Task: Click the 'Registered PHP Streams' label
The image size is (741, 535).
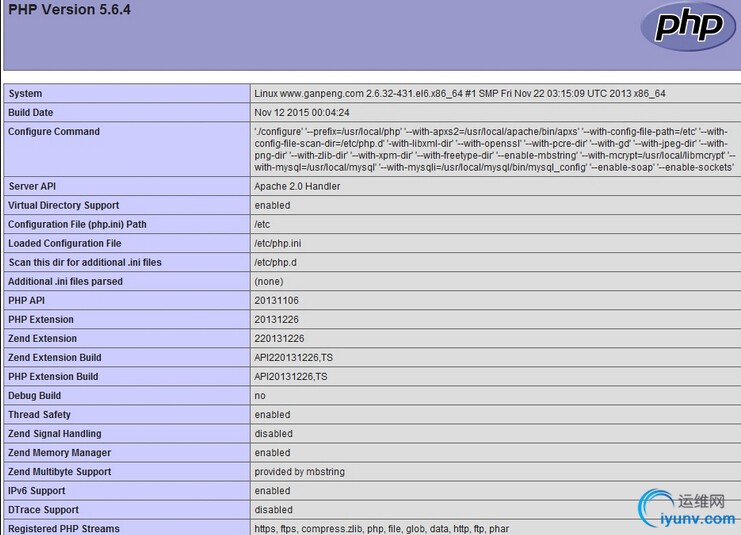Action: (x=64, y=528)
